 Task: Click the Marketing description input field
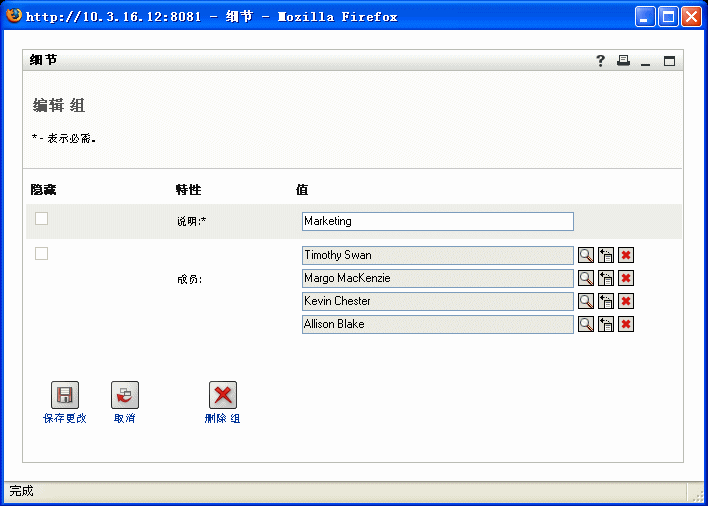coord(438,221)
